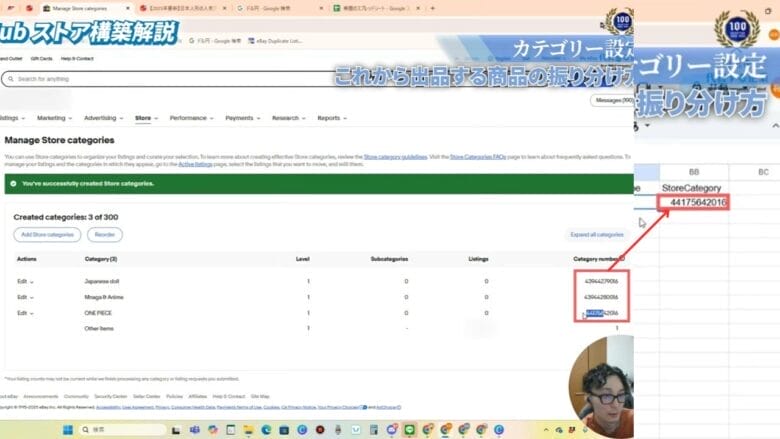Click Expand all categories button
Image resolution: width=780 pixels, height=439 pixels.
pyautogui.click(x=598, y=234)
